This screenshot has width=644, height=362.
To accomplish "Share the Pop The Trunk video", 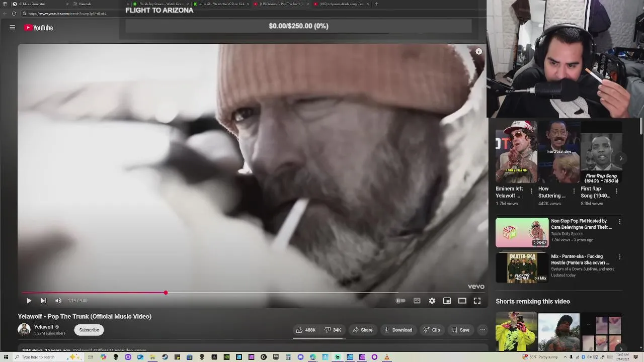I will [362, 330].
